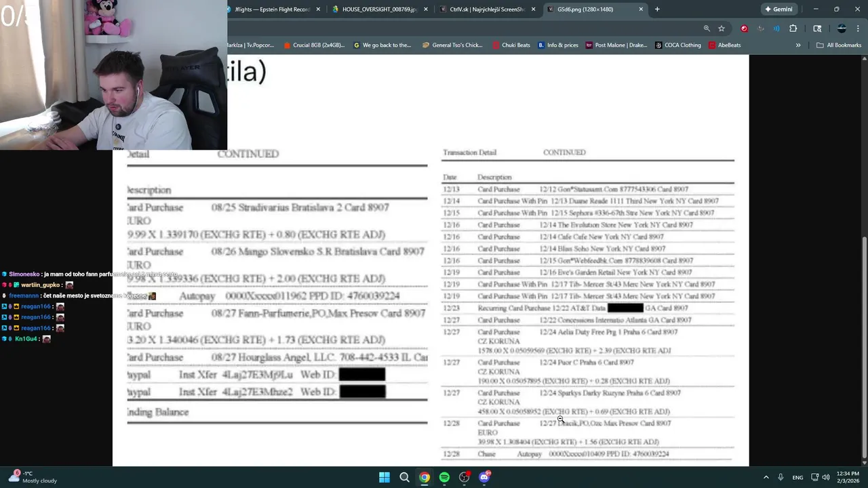The image size is (868, 488).
Task: Open the Info & prices bookmark
Action: (557, 45)
